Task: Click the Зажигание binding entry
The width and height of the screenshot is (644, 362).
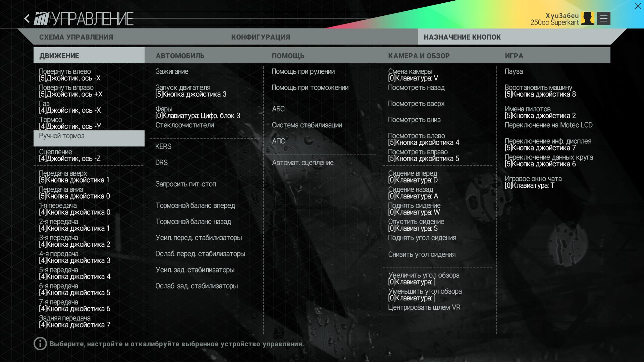Action: [172, 71]
